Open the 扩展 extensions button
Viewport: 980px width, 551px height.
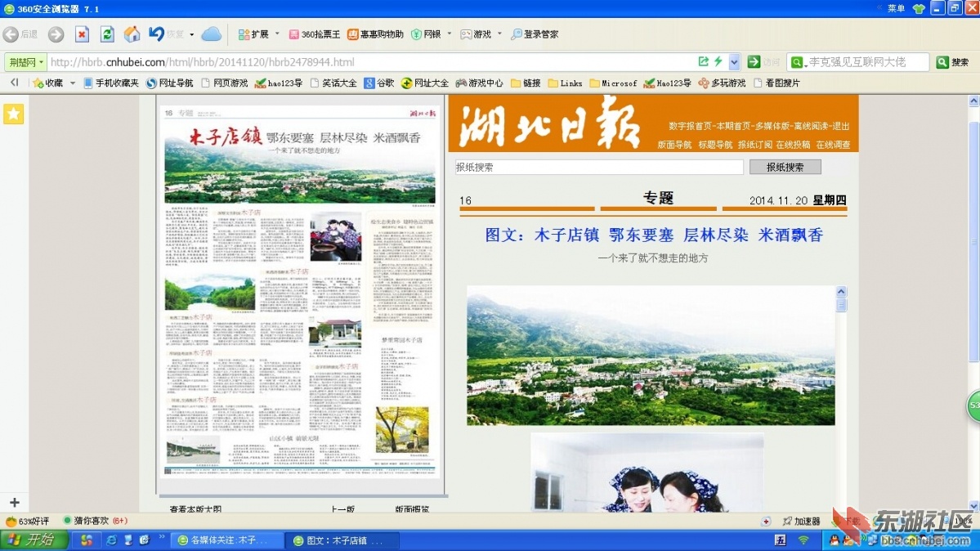pos(253,34)
